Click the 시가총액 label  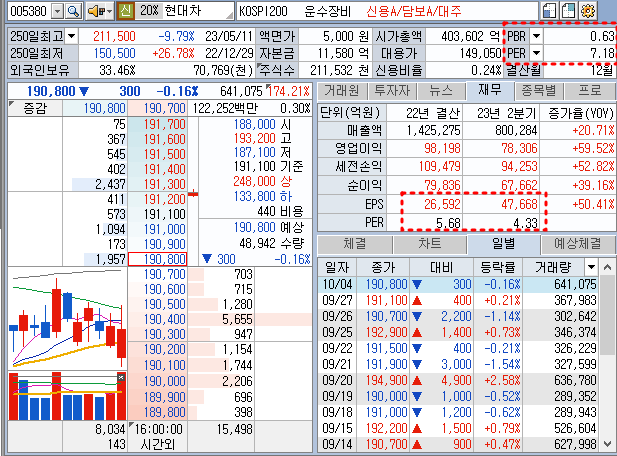tap(398, 36)
